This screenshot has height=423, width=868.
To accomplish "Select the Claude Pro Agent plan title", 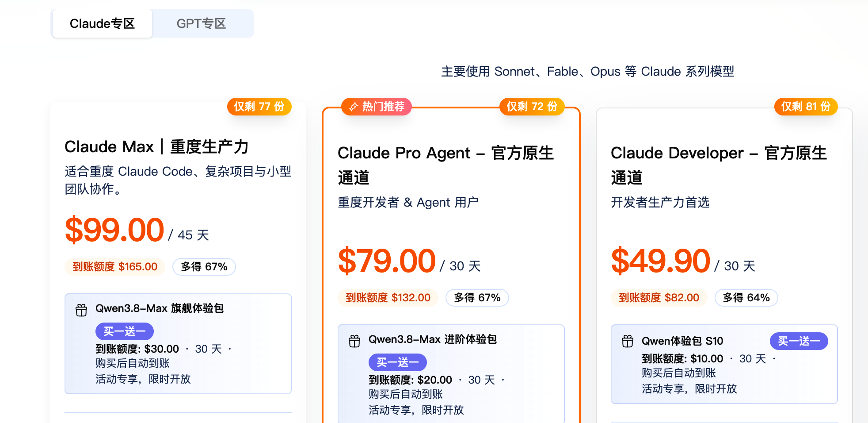I will tap(445, 165).
